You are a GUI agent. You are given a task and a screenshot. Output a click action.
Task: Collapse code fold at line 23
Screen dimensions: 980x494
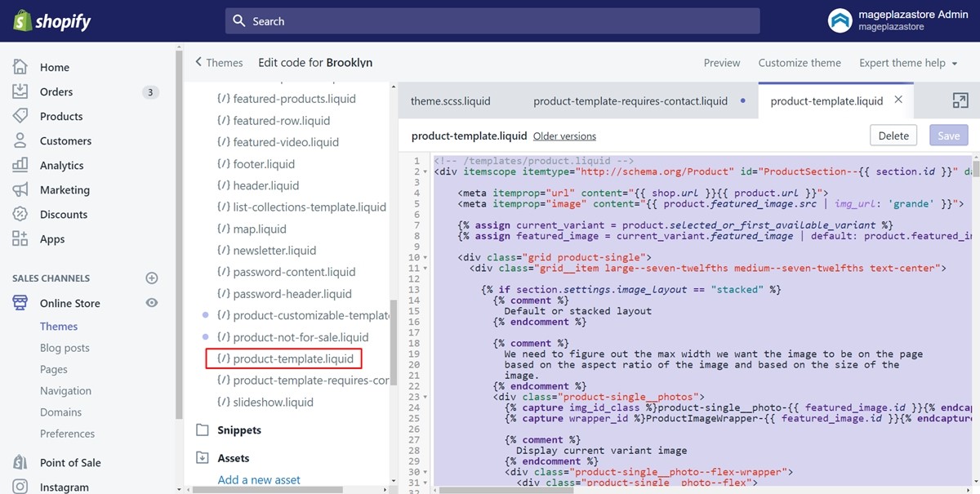pyautogui.click(x=425, y=398)
